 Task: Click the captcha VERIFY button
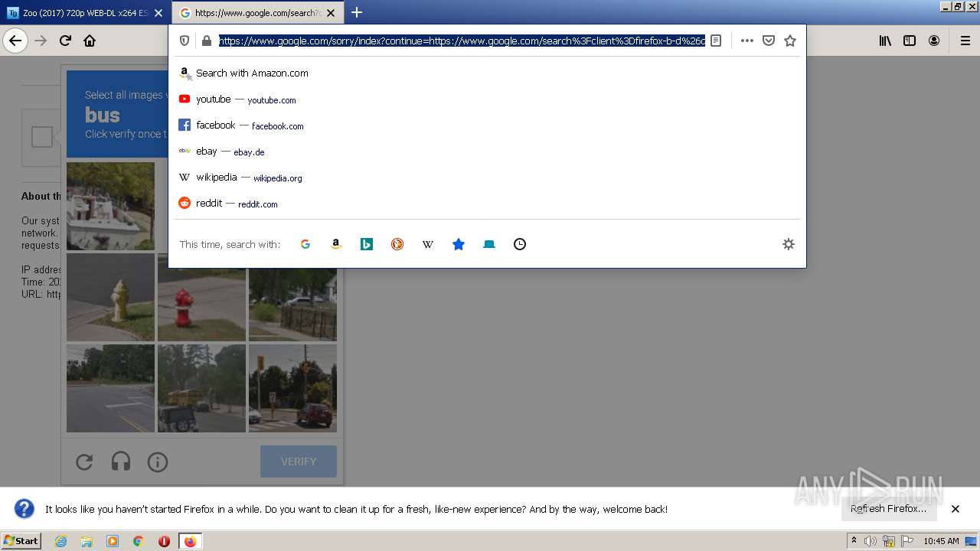point(299,461)
